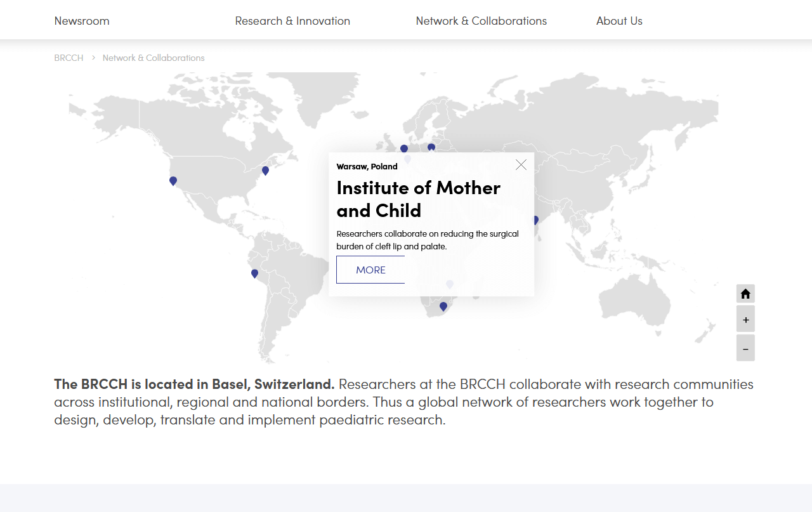Open the Research & Innovation menu
This screenshot has width=812, height=512.
pos(292,21)
